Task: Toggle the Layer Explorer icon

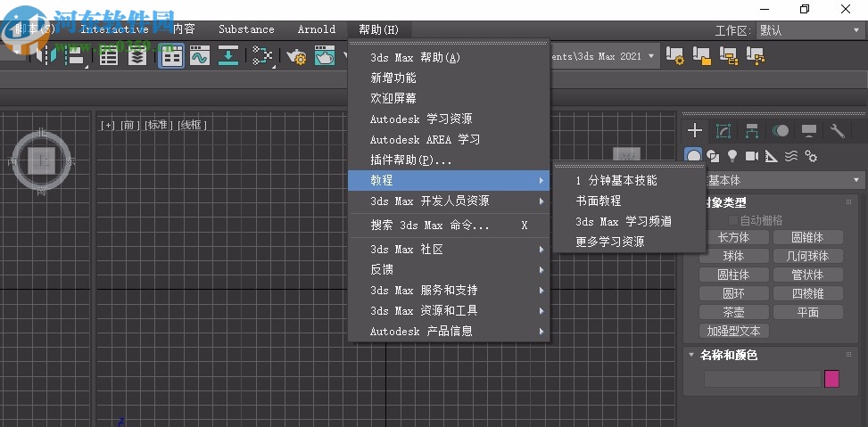Action: [x=136, y=56]
